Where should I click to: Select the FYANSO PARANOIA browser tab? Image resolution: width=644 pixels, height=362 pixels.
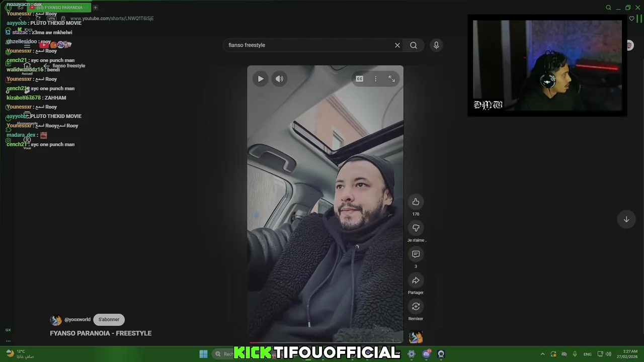tap(59, 8)
